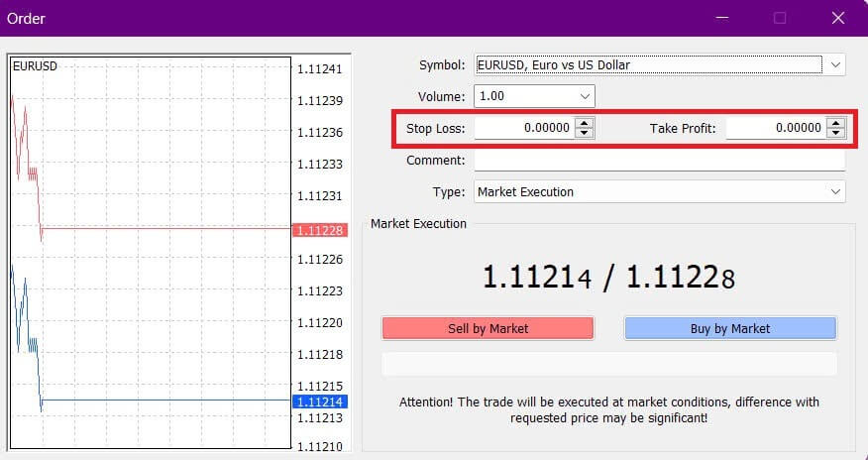Screen dimensions: 868x460
Task: Focus the Take Profit value field
Action: [x=775, y=128]
